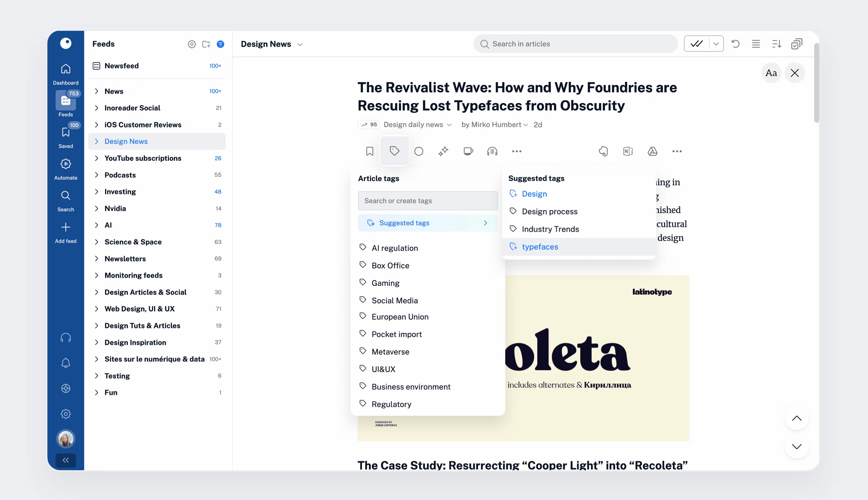
Task: Send article to Google Drive icon
Action: [652, 151]
